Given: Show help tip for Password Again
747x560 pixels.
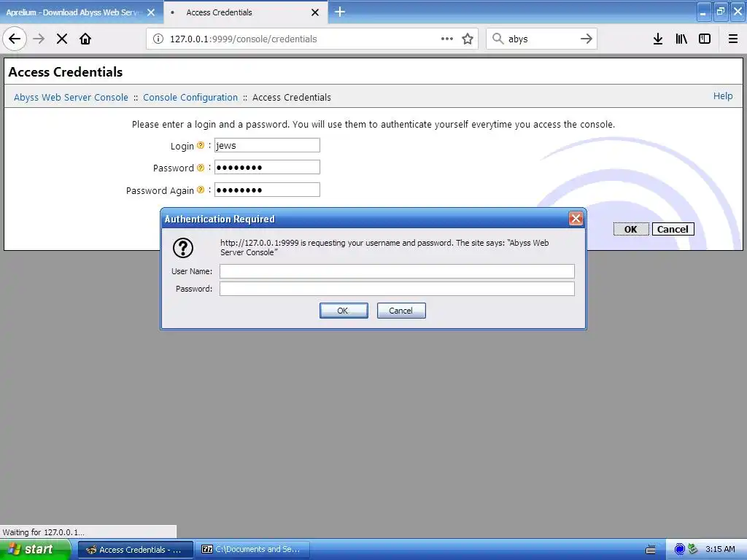Looking at the screenshot, I should click(201, 190).
